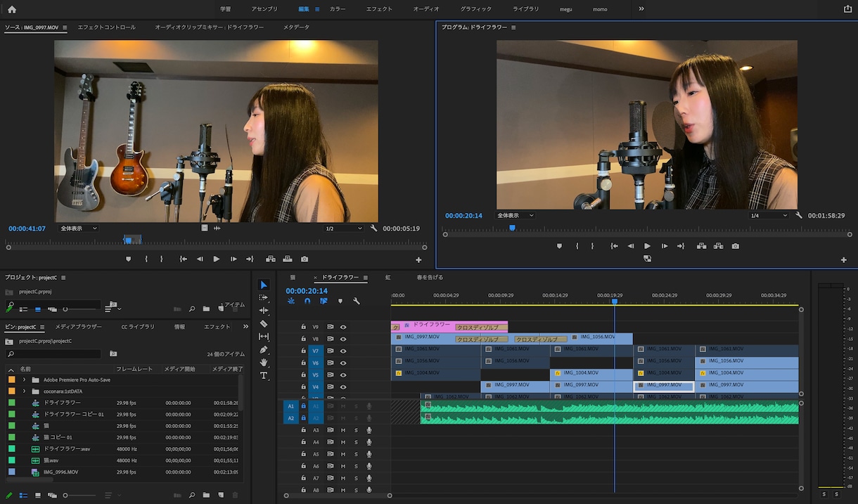Viewport: 858px width, 504px height.
Task: Select the Ripple Edit tool
Action: pyautogui.click(x=264, y=310)
